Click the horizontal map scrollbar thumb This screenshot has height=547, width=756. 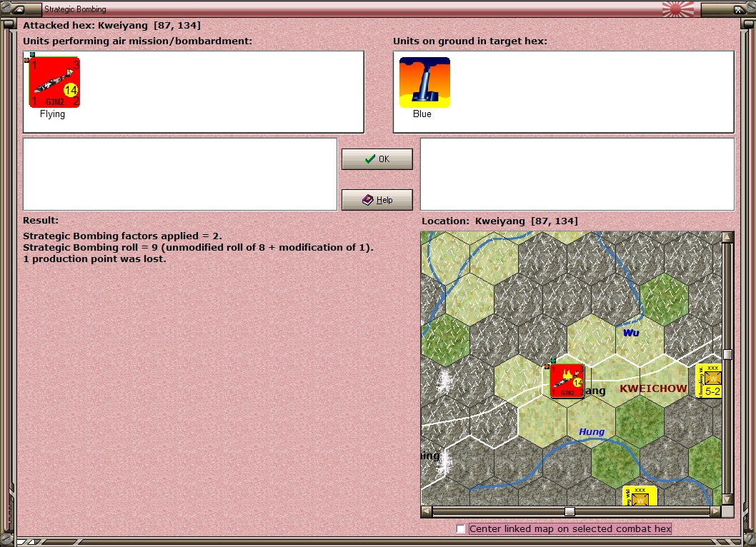click(570, 511)
